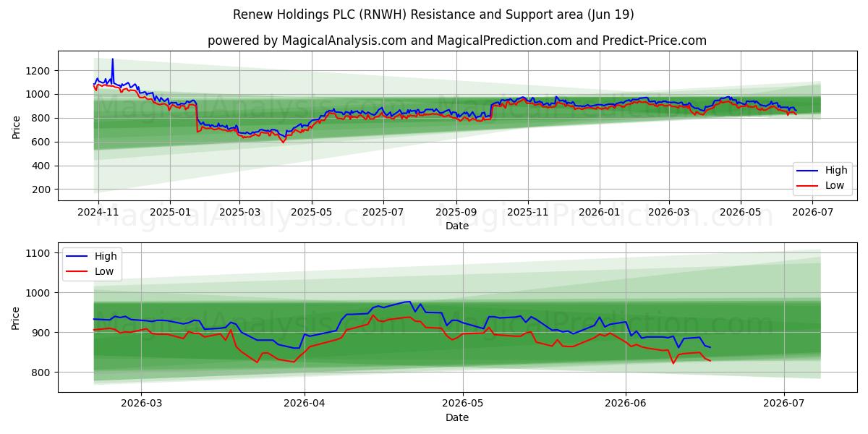Click the '2026-05' tick label on top chart

click(741, 212)
